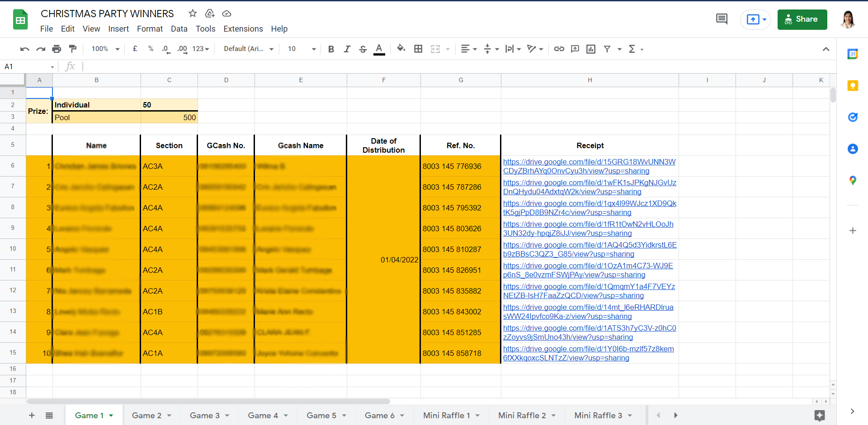Check the cloud save status icon
Viewport: 868px width, 425px height.
coord(227,14)
